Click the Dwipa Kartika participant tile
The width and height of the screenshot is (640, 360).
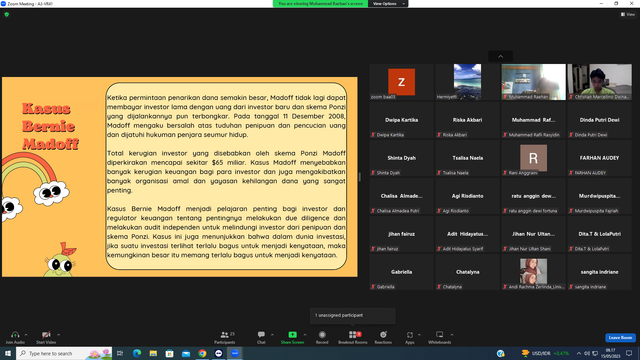point(402,120)
